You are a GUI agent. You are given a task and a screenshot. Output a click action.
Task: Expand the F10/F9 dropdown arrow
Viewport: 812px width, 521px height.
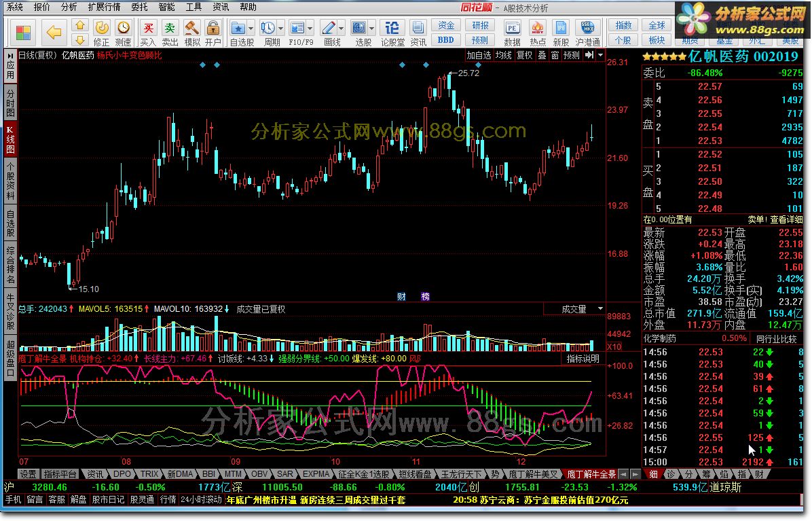click(x=310, y=28)
